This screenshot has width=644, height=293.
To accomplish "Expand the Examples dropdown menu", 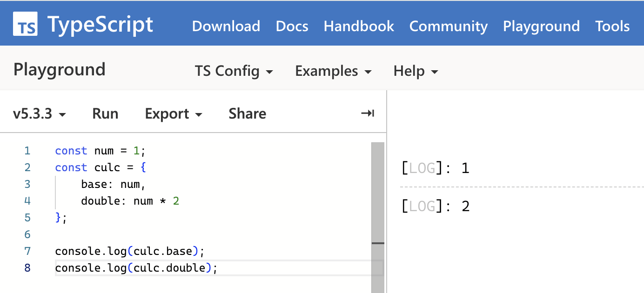I will pos(334,71).
